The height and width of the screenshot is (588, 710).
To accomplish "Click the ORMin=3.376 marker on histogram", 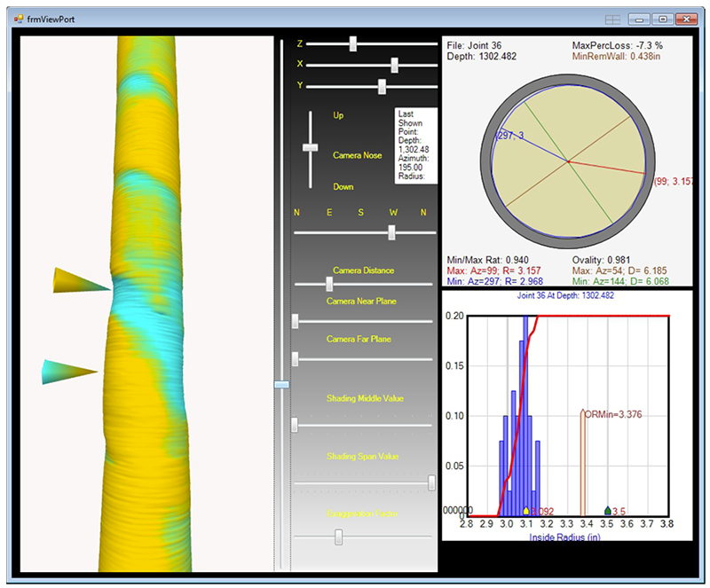I will point(583,462).
